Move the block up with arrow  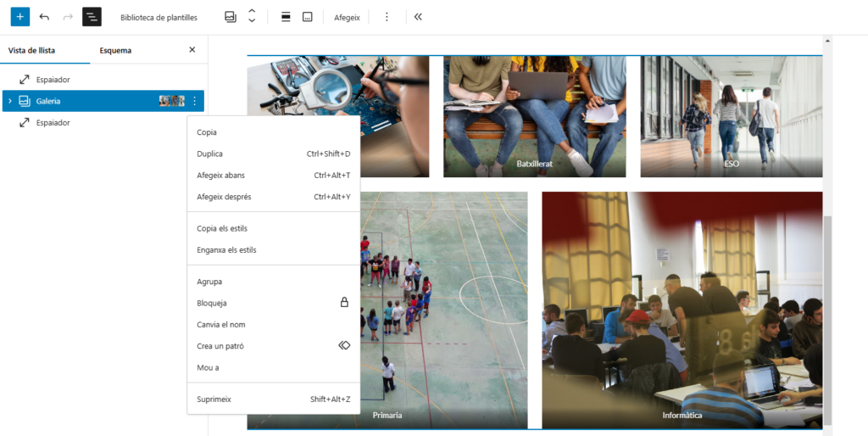coord(252,12)
